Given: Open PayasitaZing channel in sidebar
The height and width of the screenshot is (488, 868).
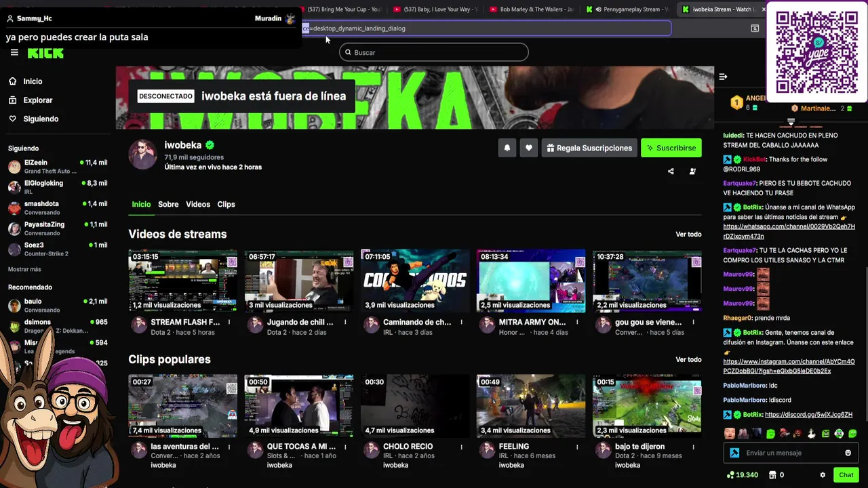Looking at the screenshot, I should pos(58,228).
